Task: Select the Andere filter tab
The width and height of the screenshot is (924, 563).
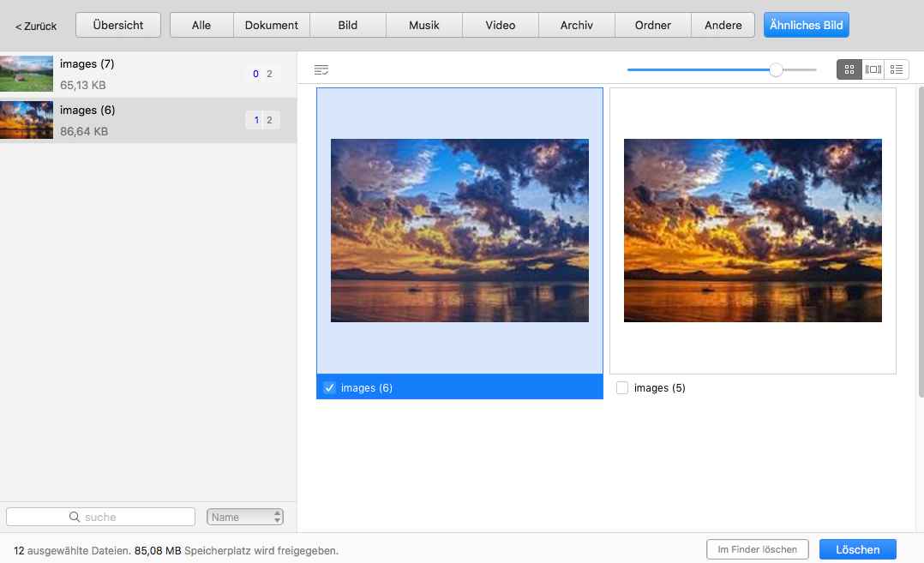Action: pos(723,26)
